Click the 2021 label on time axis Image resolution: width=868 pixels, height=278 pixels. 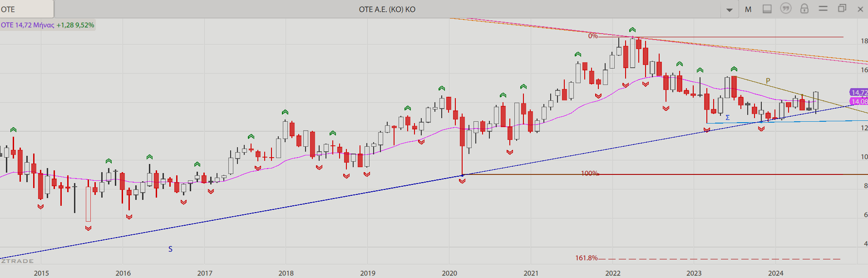[x=531, y=273]
